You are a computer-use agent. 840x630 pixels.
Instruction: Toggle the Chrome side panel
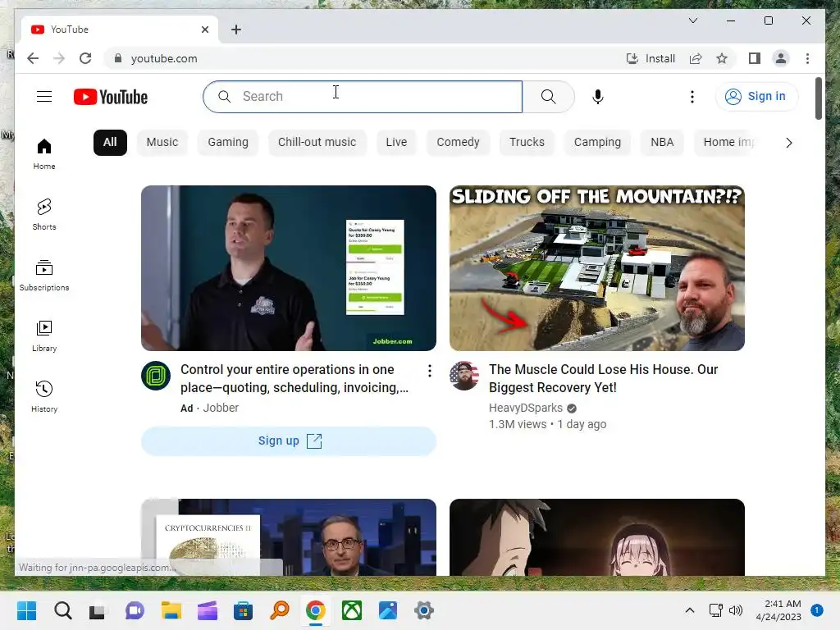[755, 58]
